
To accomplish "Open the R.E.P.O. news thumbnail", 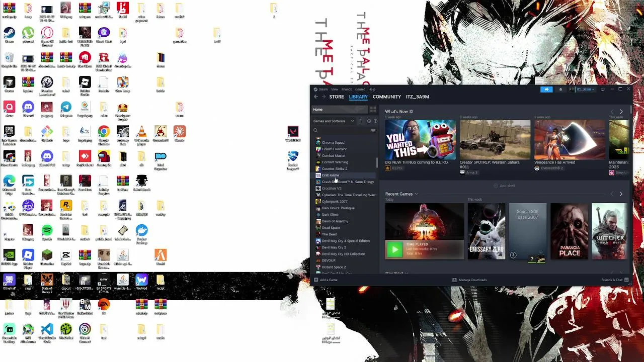I will (x=420, y=139).
